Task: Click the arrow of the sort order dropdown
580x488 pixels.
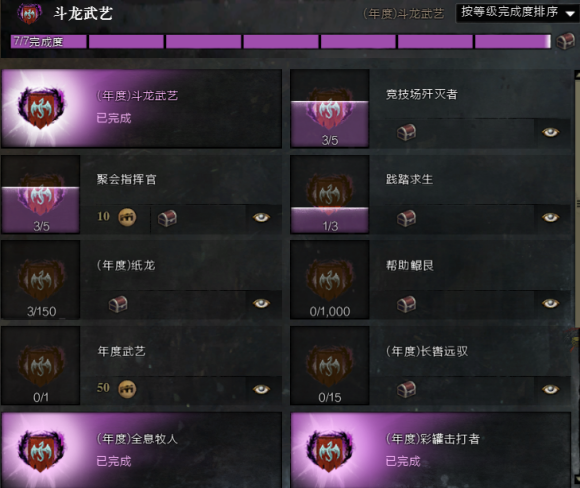Action: (570, 14)
